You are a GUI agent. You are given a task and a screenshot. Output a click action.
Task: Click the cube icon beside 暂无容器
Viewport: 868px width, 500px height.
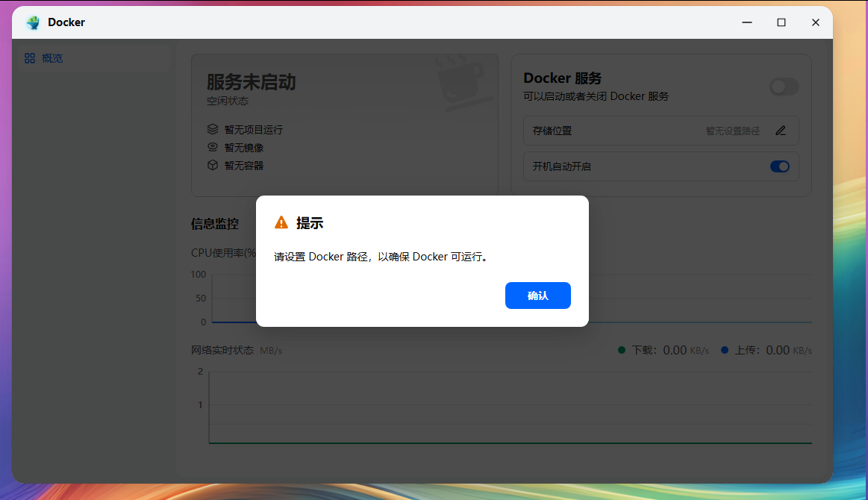(213, 165)
